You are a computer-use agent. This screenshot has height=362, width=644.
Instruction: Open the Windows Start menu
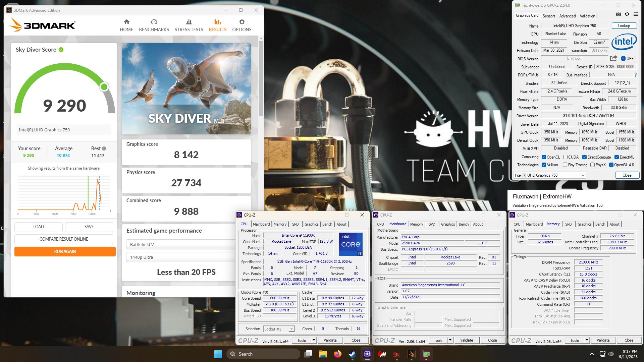pos(218,354)
